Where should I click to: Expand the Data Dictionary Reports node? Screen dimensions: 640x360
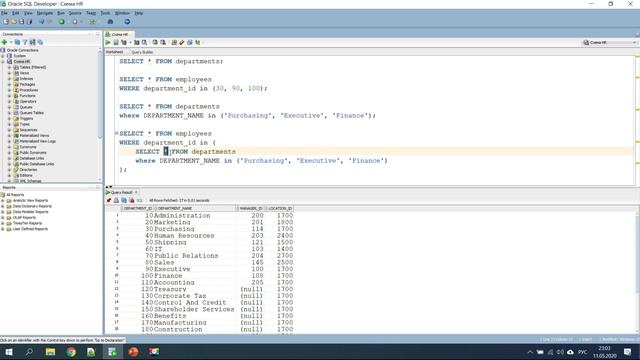[x=3, y=206]
